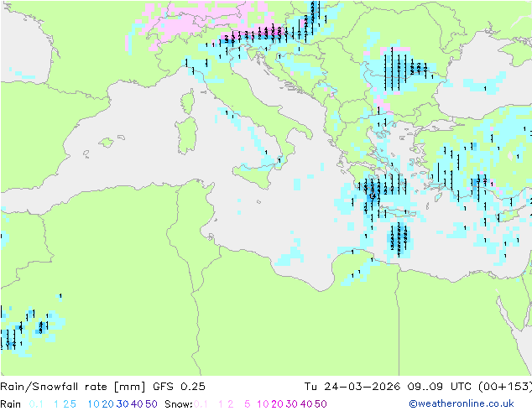The width and height of the screenshot is (532, 411).
Task: Select the rain legend value 10
Action: pyautogui.click(x=94, y=404)
